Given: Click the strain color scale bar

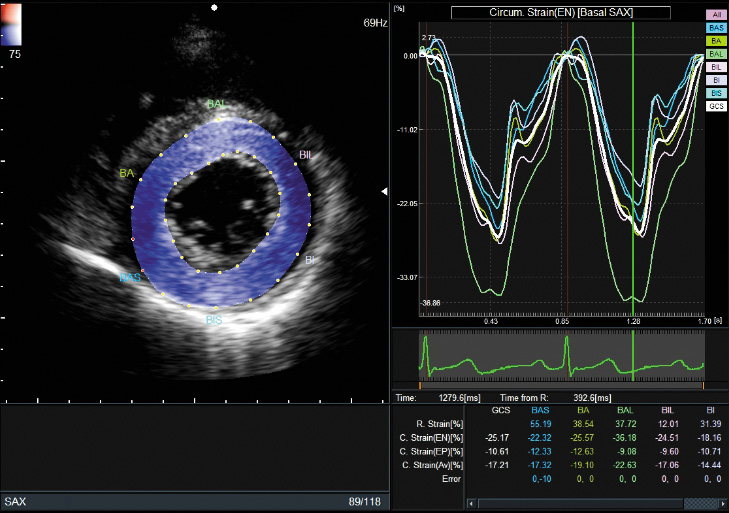Looking at the screenshot, I should (10, 22).
